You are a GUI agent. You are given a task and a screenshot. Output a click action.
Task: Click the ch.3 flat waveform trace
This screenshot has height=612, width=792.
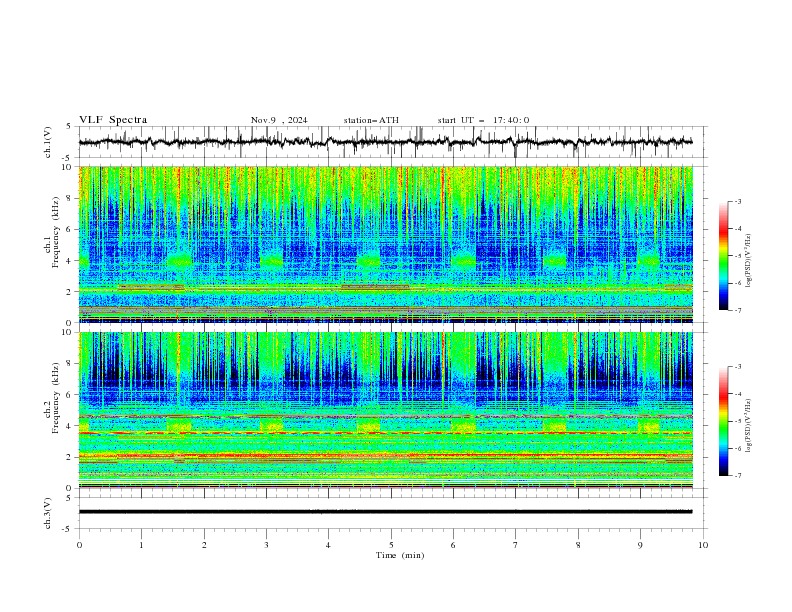[385, 512]
